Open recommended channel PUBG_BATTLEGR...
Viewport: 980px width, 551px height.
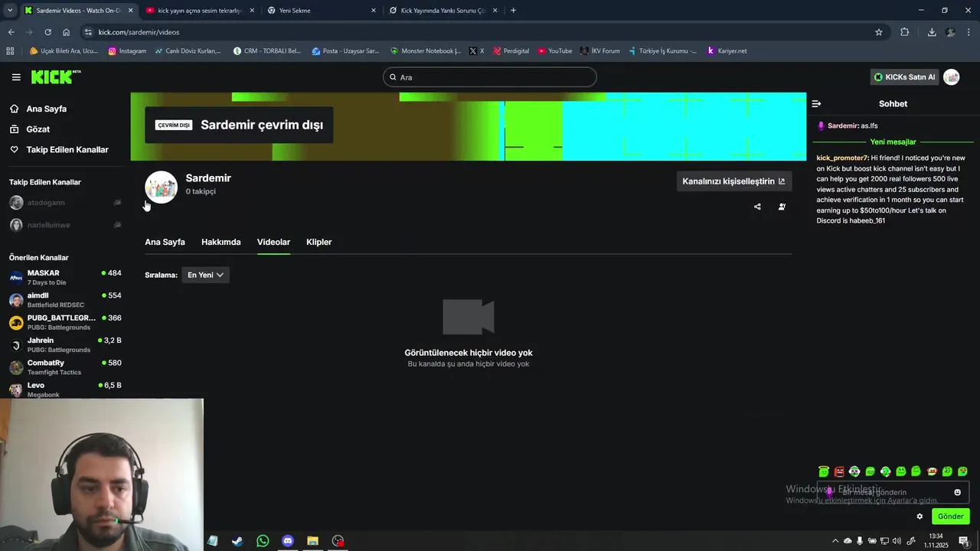tap(65, 322)
